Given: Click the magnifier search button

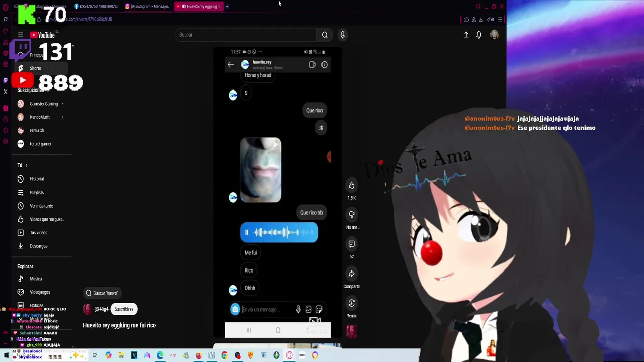Looking at the screenshot, I should [x=325, y=35].
